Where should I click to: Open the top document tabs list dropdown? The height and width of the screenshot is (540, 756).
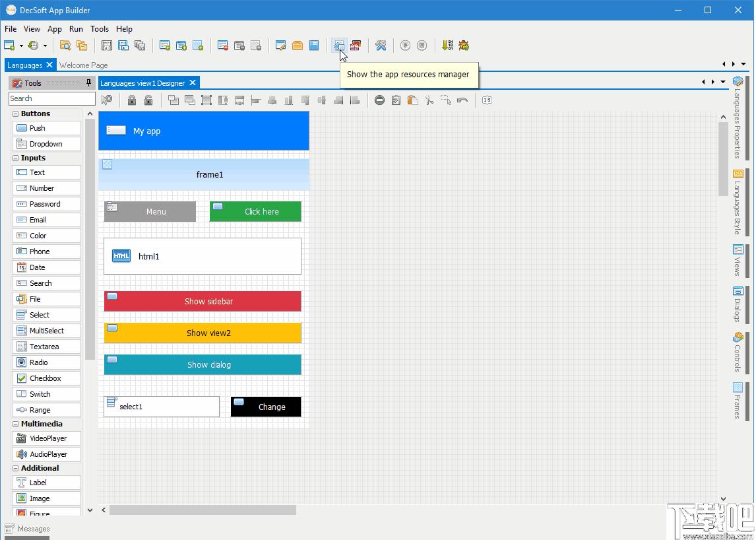click(x=743, y=64)
